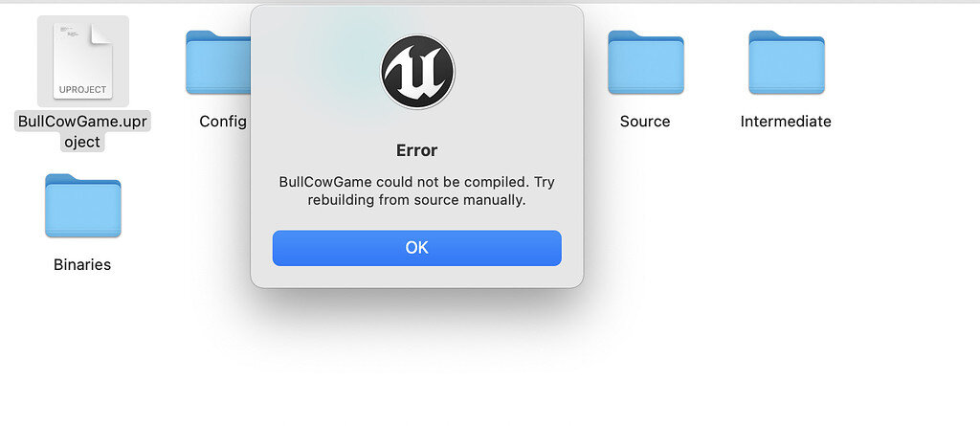Click the BullCowGame.uproject filename label
Screen dimensions: 980x426
(83, 131)
